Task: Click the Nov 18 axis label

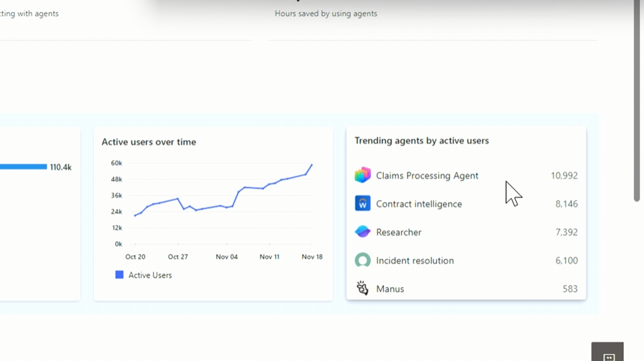Action: tap(312, 257)
